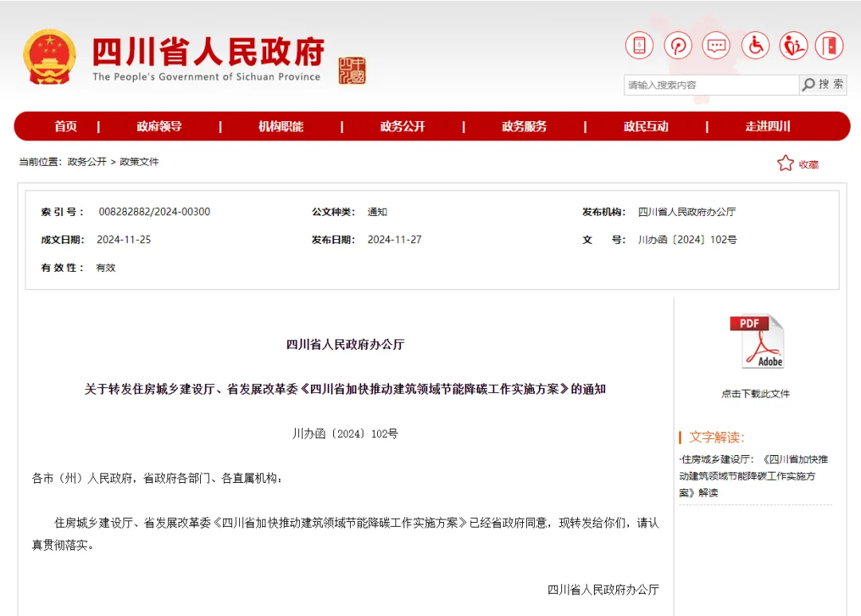This screenshot has width=861, height=616.
Task: Click the 政策文件 breadcrumb link
Action: click(140, 162)
